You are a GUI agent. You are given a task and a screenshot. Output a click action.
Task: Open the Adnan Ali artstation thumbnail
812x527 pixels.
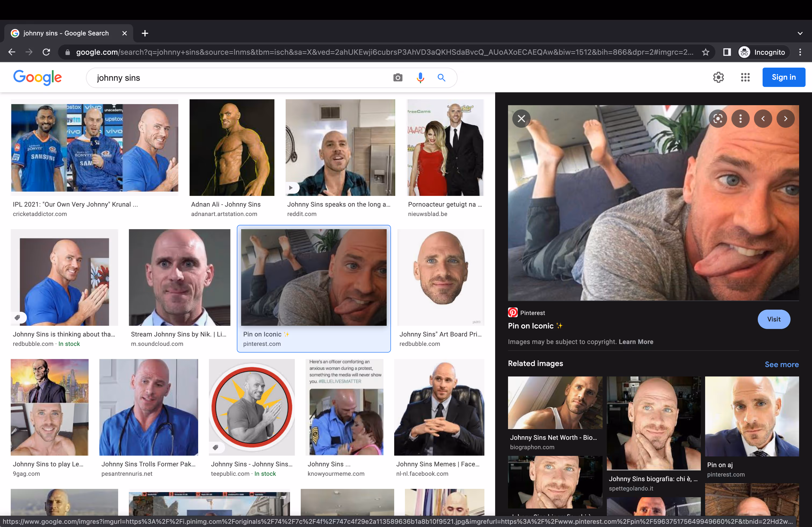(x=232, y=148)
